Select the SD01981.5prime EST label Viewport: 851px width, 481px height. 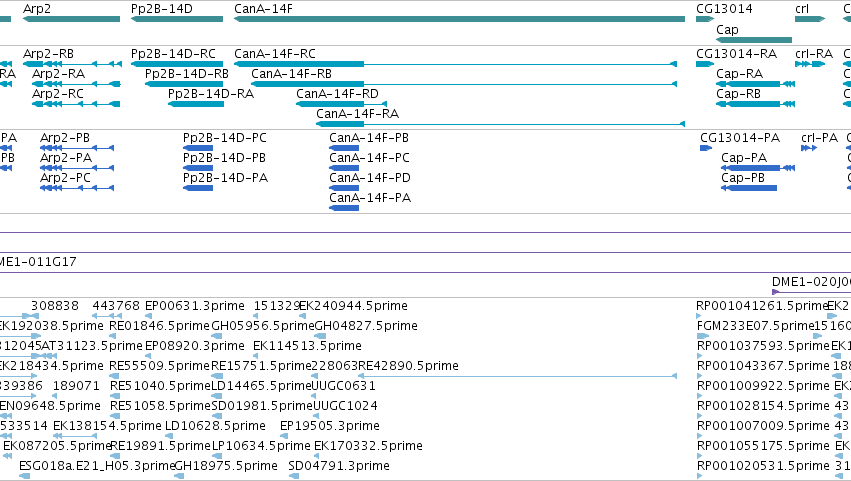tap(262, 406)
